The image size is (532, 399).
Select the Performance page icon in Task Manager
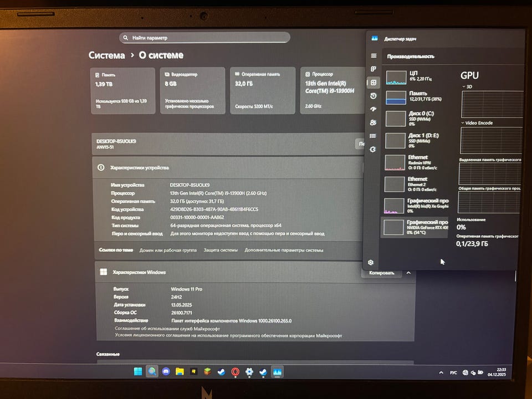374,83
